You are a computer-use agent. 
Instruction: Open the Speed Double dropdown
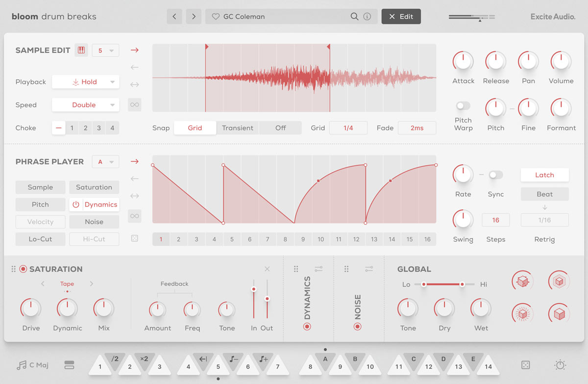click(85, 105)
